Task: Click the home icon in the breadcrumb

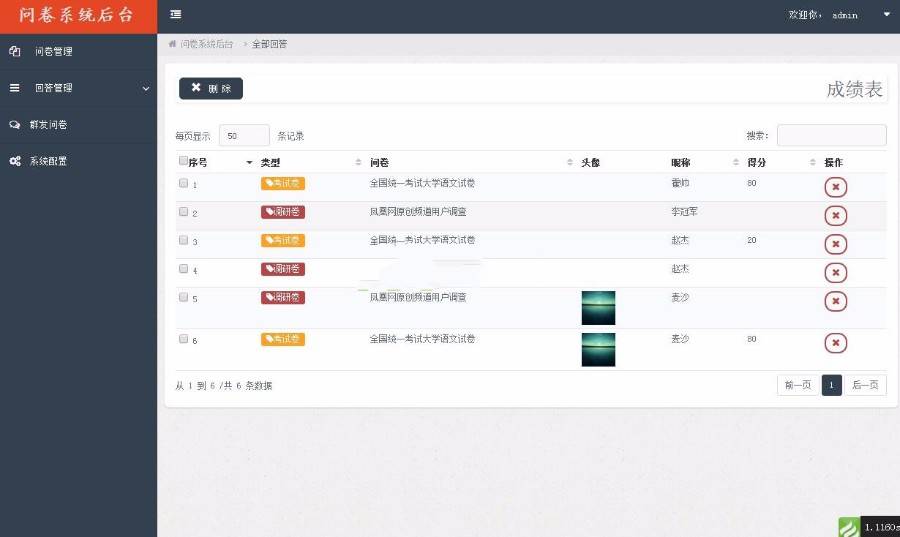Action: click(x=172, y=44)
